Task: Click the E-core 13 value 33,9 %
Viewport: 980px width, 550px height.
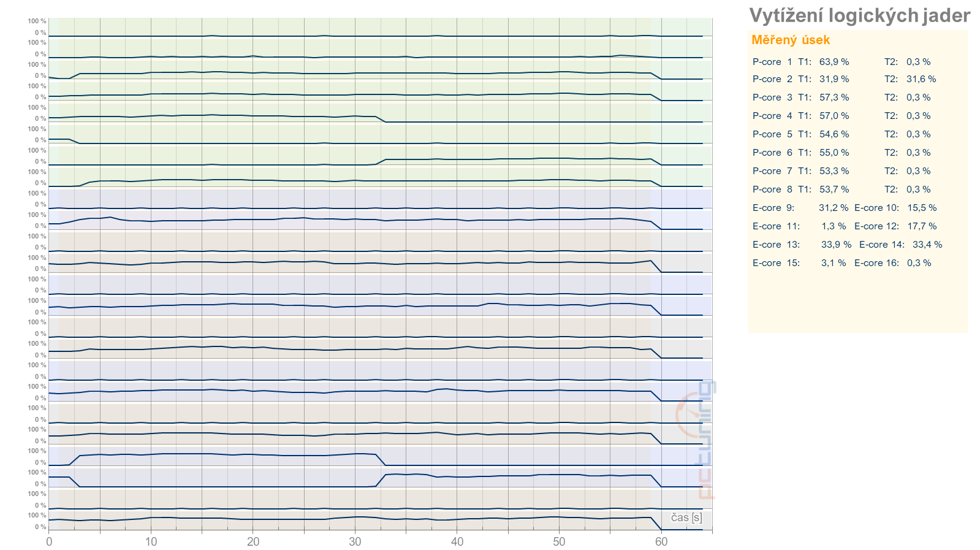Action: tap(836, 245)
